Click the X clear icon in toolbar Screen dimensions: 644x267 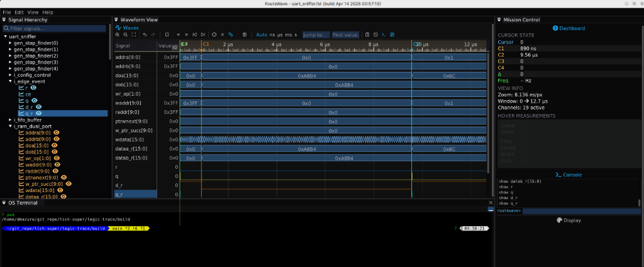pos(223,35)
